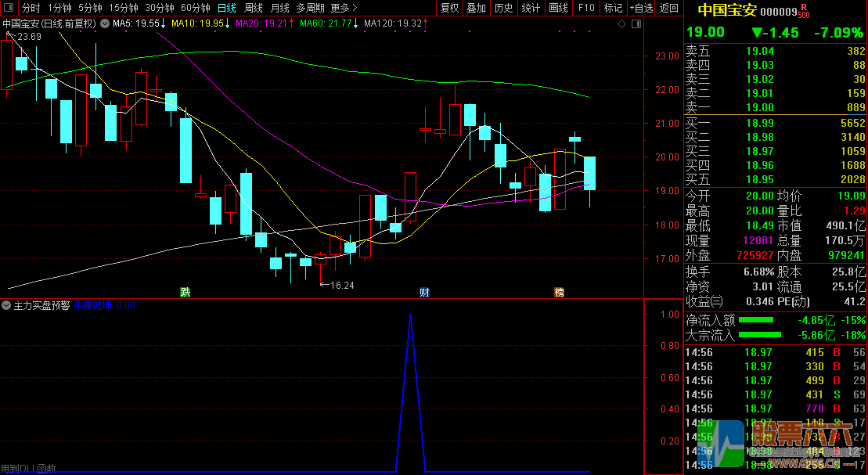Toggle 复权 price adjustment
This screenshot has height=475, width=868.
tap(449, 8)
